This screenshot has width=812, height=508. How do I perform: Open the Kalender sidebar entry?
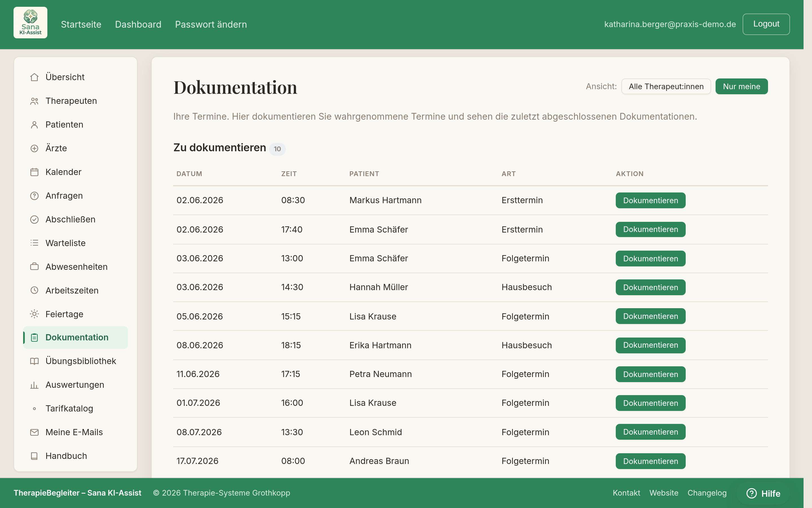pyautogui.click(x=75, y=172)
